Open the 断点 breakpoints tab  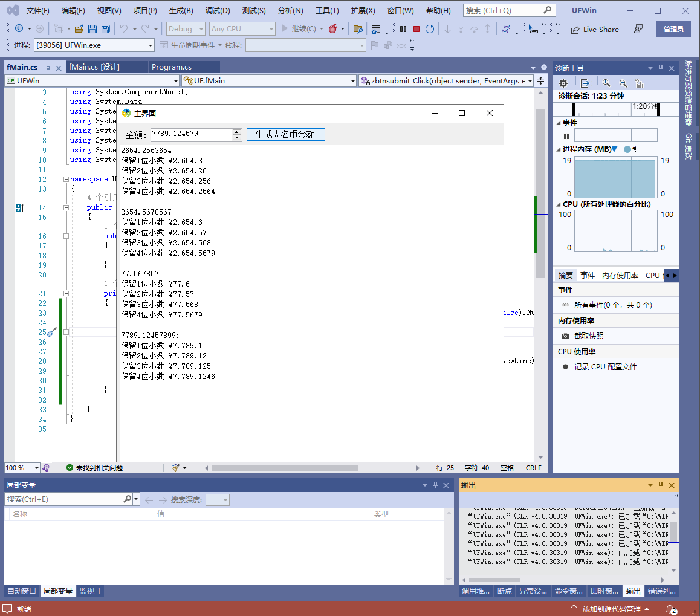505,591
